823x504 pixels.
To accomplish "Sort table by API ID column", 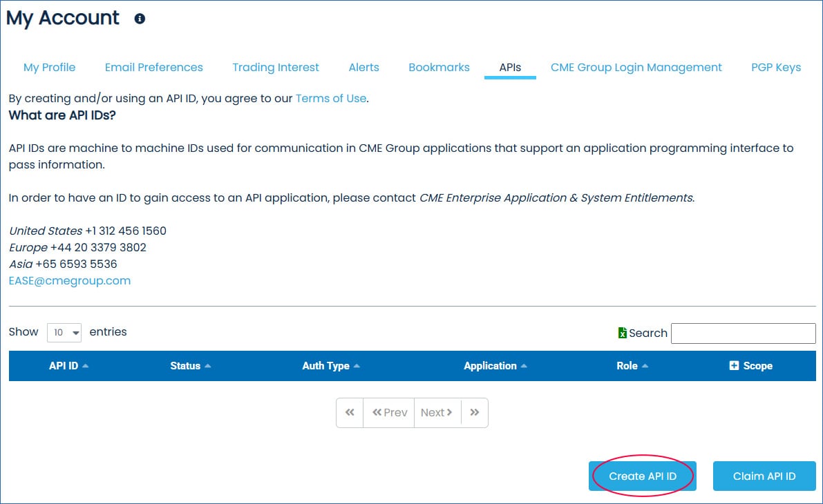I will [68, 366].
